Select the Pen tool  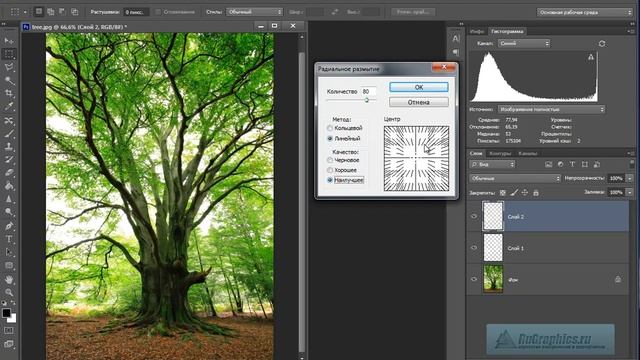click(x=9, y=226)
